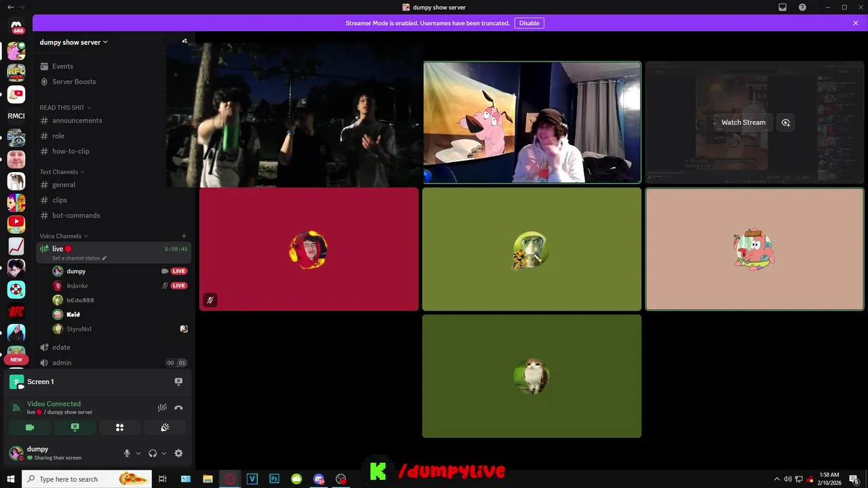Expand the dumpy show server dropdown
Image resolution: width=868 pixels, height=488 pixels.
73,42
